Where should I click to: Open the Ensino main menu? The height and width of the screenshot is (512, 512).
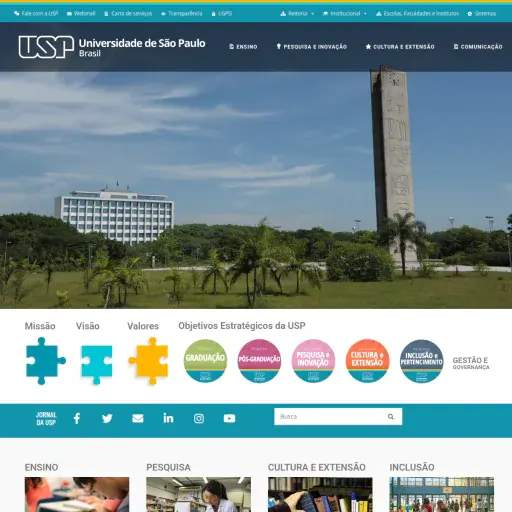243,47
